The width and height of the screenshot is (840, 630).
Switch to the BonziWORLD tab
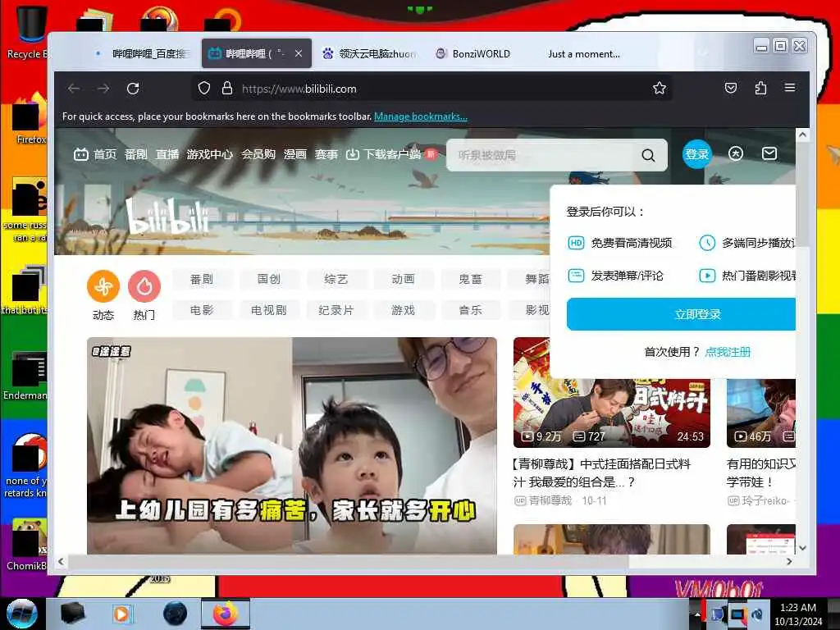475,53
